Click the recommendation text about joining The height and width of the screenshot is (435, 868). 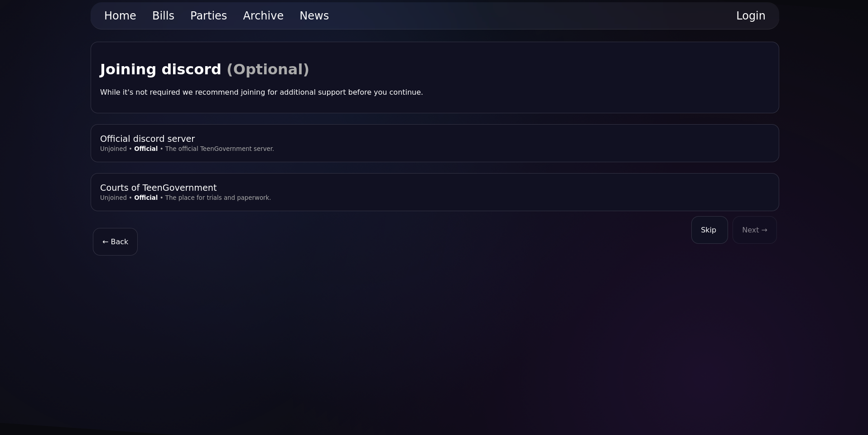point(261,92)
